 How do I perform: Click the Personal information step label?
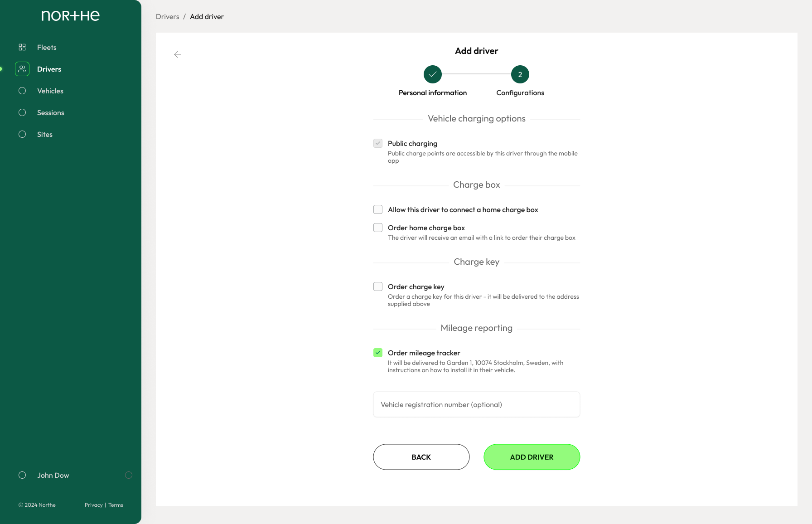coord(433,92)
